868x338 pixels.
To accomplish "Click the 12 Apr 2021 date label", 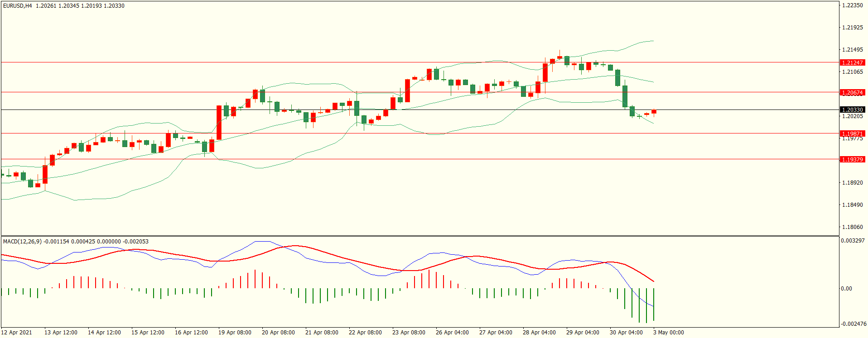I will pyautogui.click(x=17, y=333).
